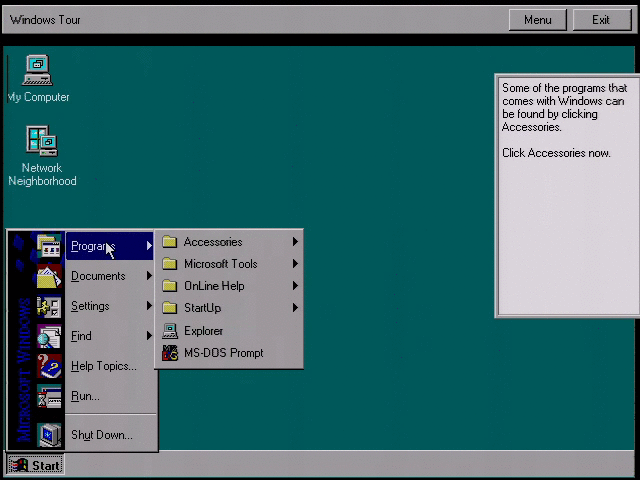Expand the Programs submenu arrow

(149, 246)
